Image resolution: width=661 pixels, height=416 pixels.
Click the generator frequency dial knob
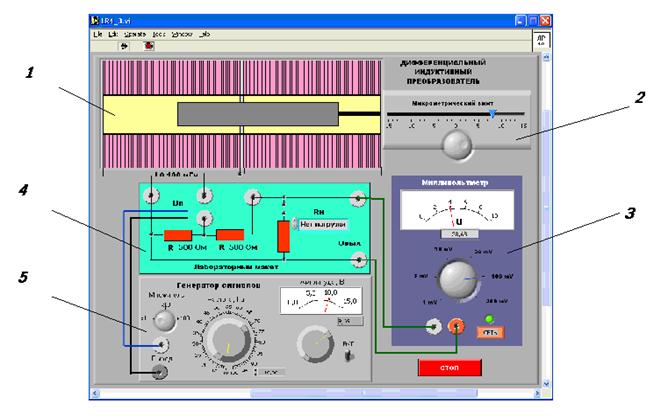(x=228, y=341)
